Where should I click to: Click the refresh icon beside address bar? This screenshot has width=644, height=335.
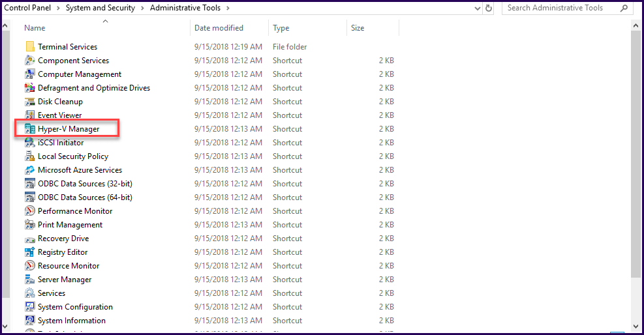coord(488,8)
